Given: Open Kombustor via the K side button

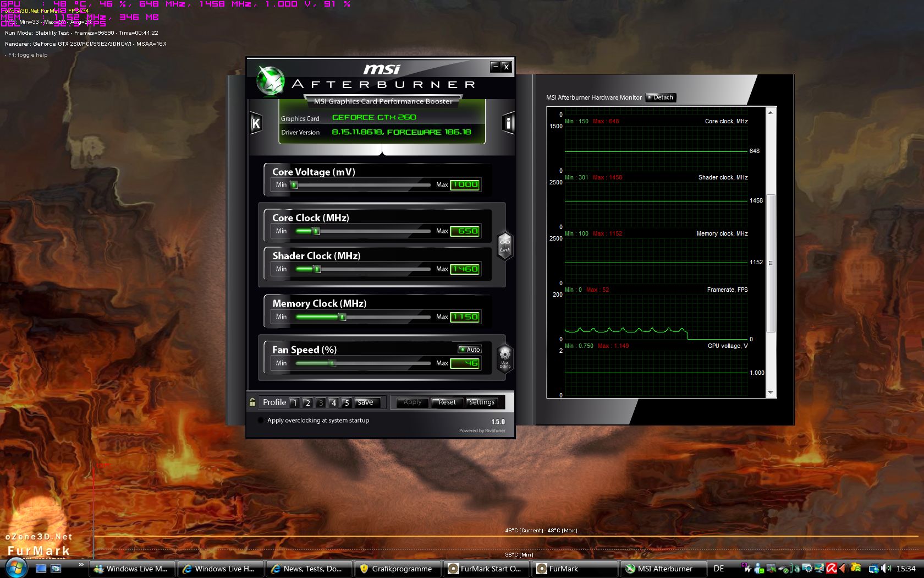Looking at the screenshot, I should 256,123.
